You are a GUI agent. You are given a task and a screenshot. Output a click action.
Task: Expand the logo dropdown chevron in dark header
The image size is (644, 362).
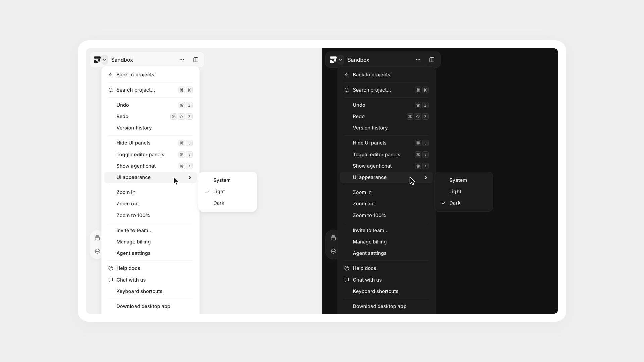point(341,60)
